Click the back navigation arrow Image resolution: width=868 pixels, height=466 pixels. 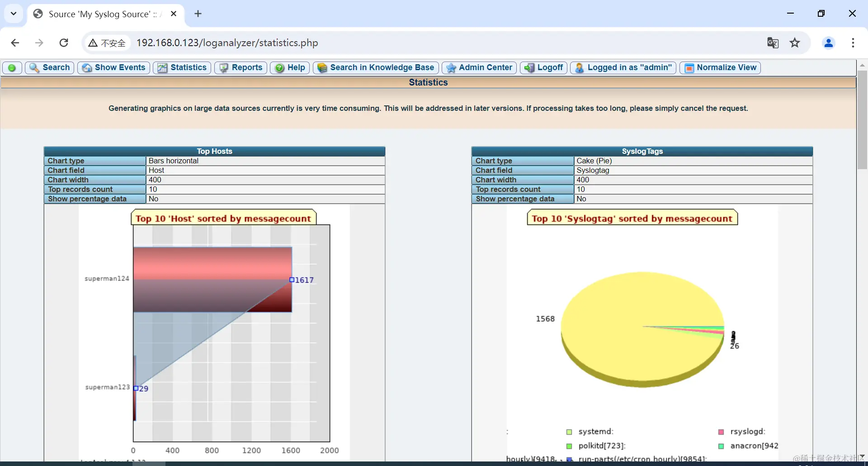[15, 43]
